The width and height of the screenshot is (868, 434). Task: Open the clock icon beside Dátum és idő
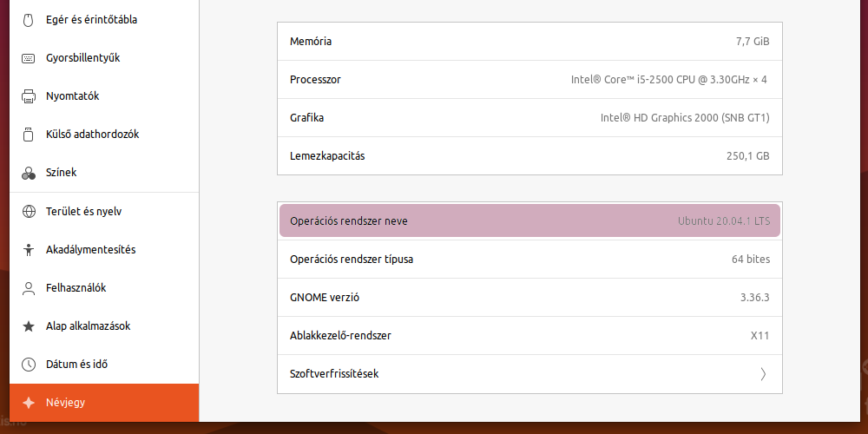pos(29,365)
